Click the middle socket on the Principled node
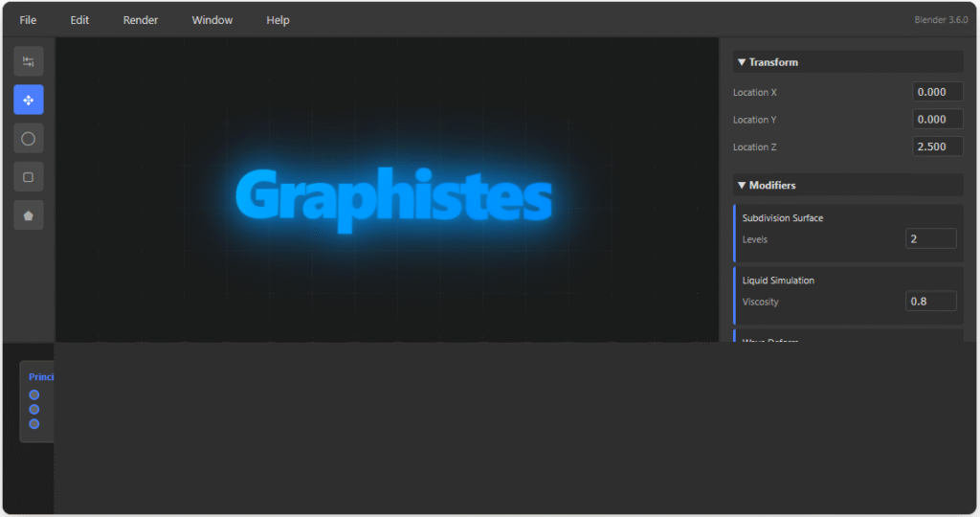This screenshot has width=980, height=517. (x=34, y=409)
